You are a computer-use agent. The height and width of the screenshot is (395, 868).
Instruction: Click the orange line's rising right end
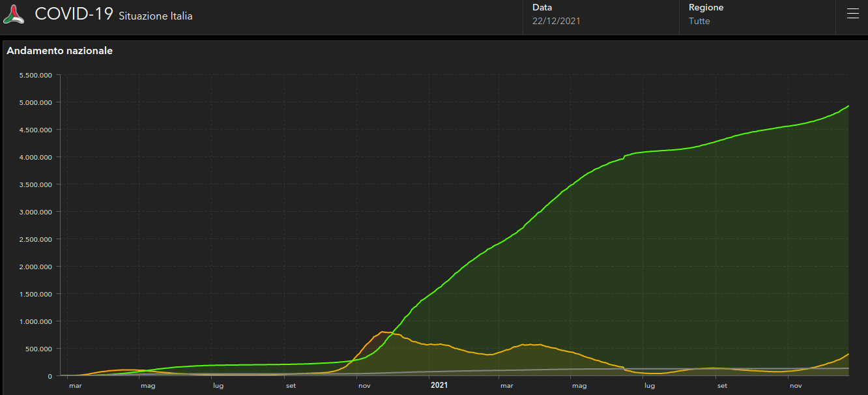[x=848, y=354]
